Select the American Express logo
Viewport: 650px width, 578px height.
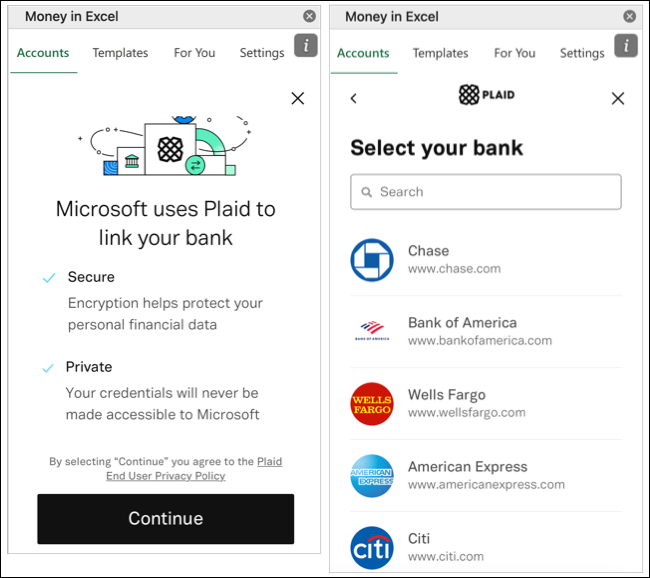click(372, 476)
